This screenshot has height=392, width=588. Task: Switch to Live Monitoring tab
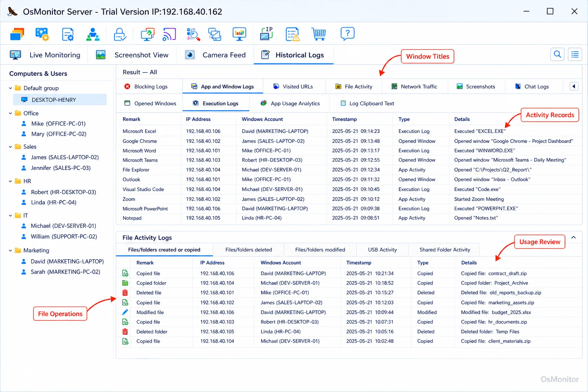point(45,55)
